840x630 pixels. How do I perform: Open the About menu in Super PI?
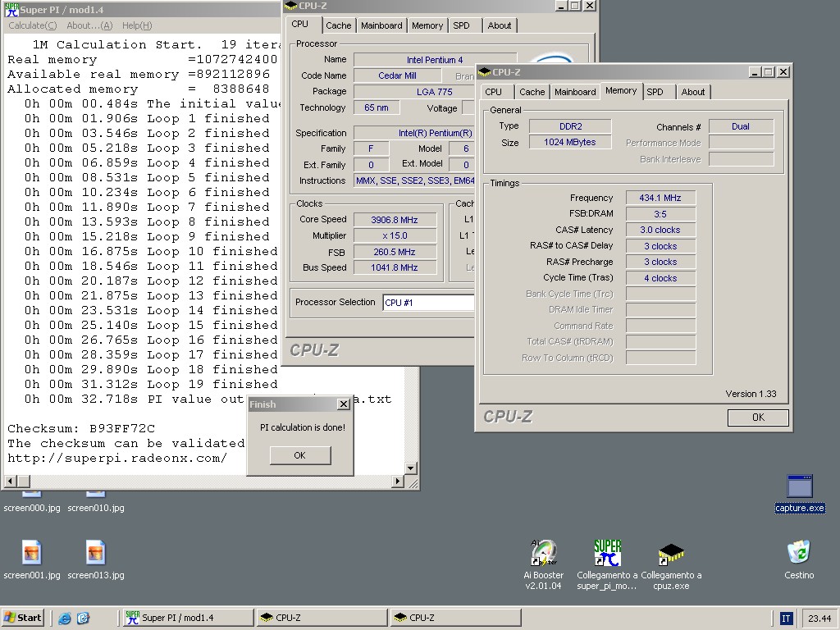[89, 25]
